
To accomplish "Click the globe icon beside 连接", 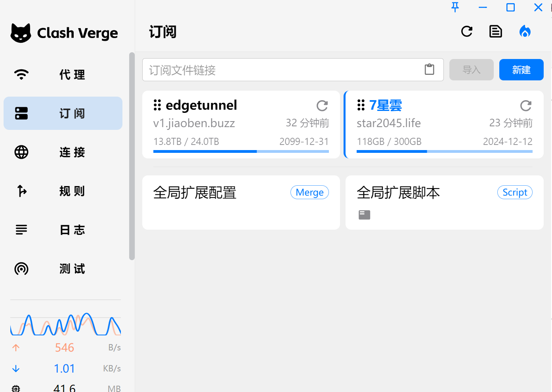I will click(21, 152).
